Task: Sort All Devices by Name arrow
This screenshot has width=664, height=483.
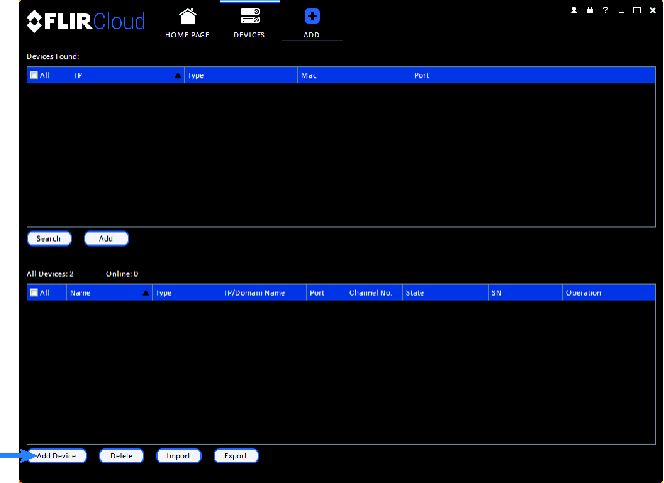Action: [x=146, y=293]
